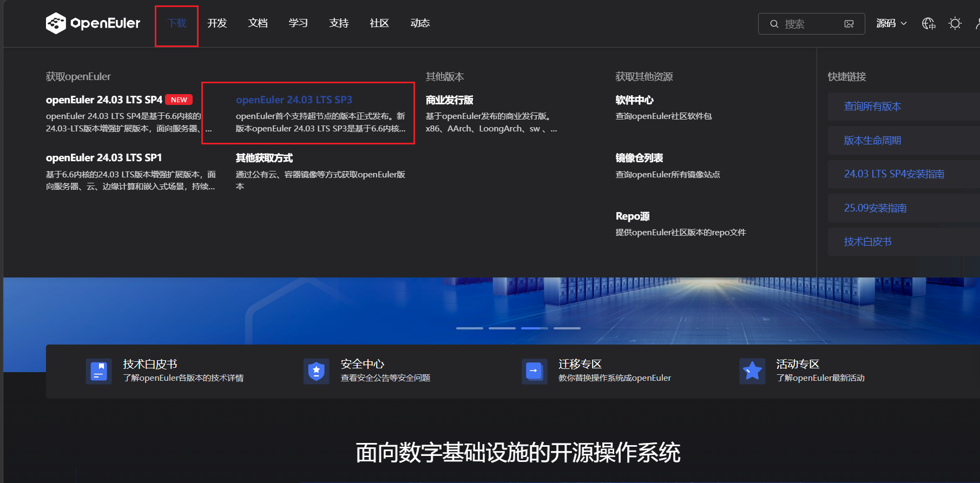
Task: Open Repo源 link
Action: click(x=633, y=216)
